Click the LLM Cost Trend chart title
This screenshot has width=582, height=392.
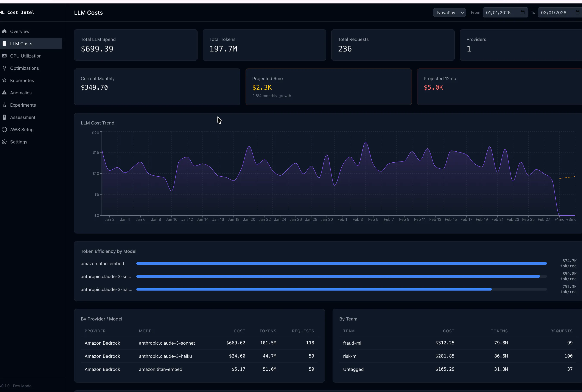tap(98, 123)
